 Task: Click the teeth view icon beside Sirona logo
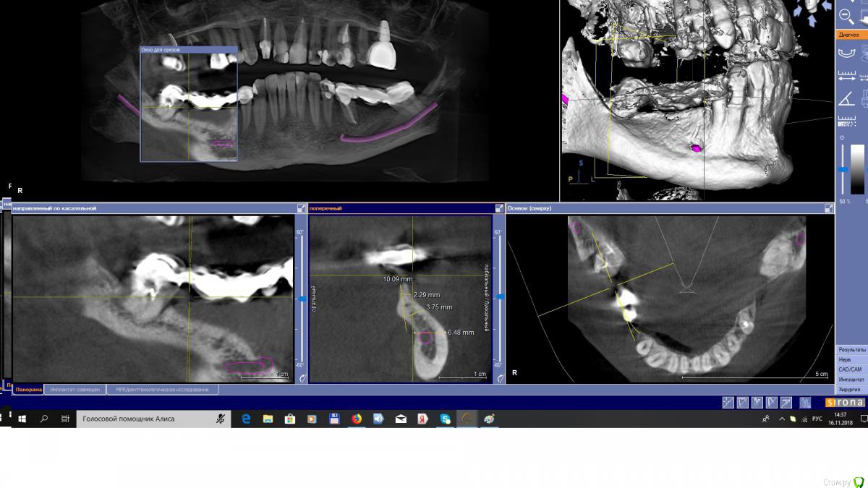805,403
